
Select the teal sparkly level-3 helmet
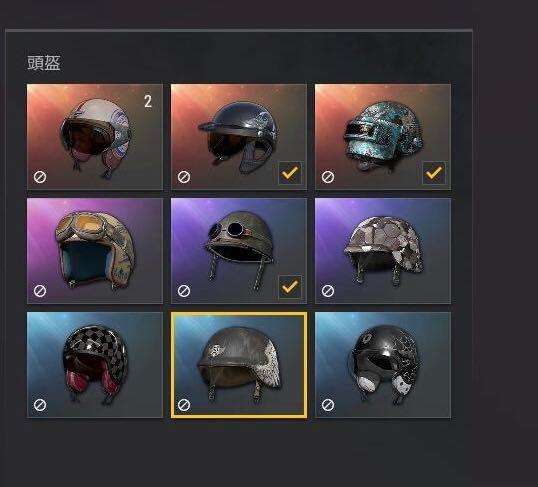[383, 137]
